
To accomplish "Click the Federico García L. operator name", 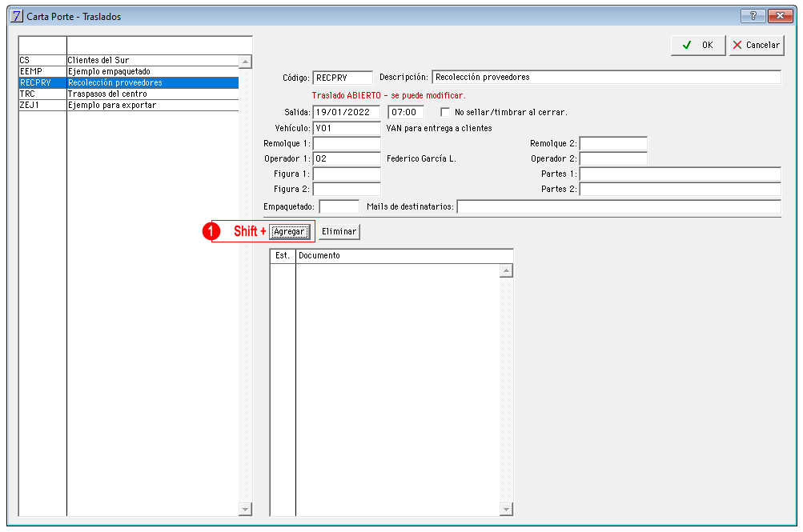I will [x=421, y=159].
